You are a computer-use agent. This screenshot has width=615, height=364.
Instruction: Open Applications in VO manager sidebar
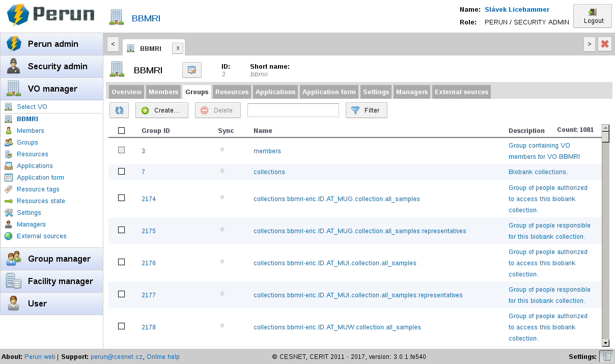pyautogui.click(x=35, y=166)
